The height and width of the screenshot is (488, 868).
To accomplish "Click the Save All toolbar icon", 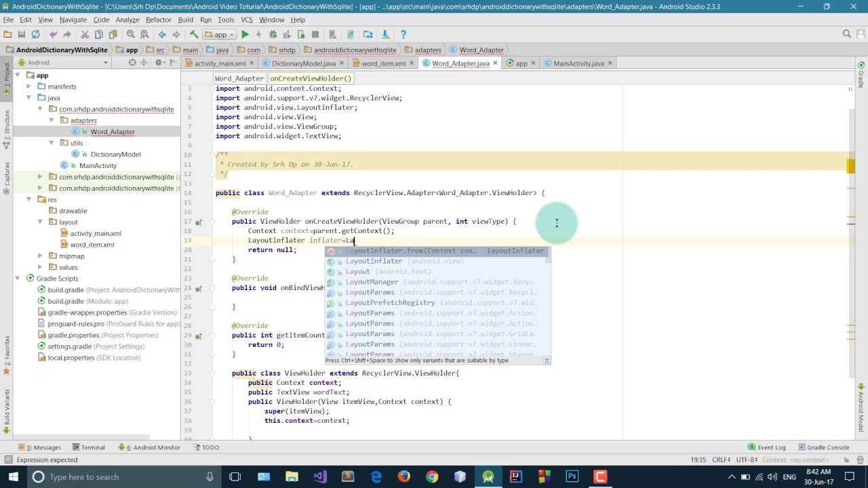I will 22,35.
